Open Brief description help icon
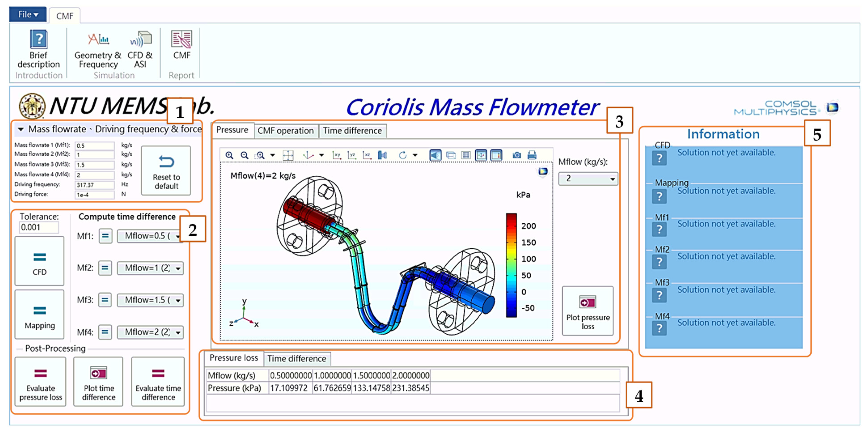The width and height of the screenshot is (868, 434). click(38, 39)
